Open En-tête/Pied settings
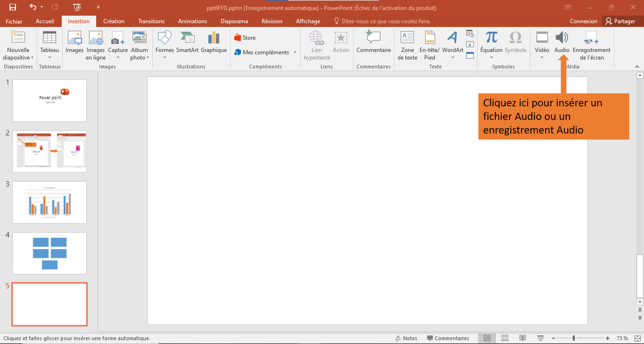The image size is (644, 344). pos(429,45)
